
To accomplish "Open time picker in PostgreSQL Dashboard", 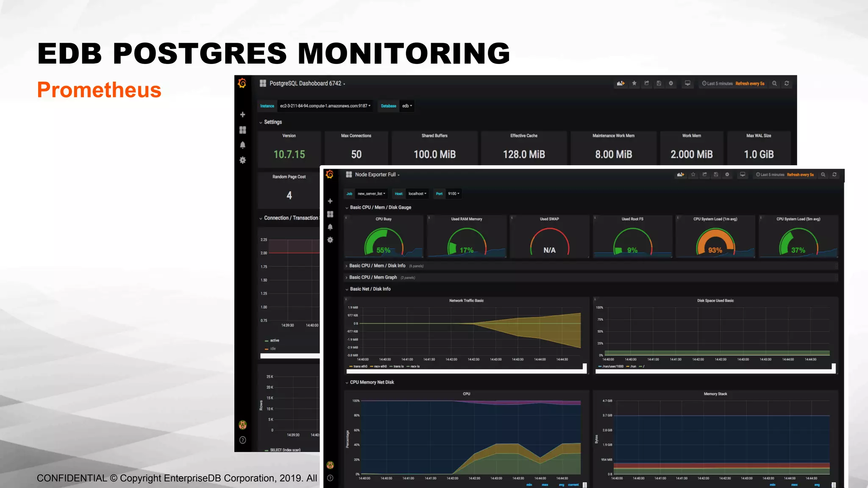I will point(733,83).
